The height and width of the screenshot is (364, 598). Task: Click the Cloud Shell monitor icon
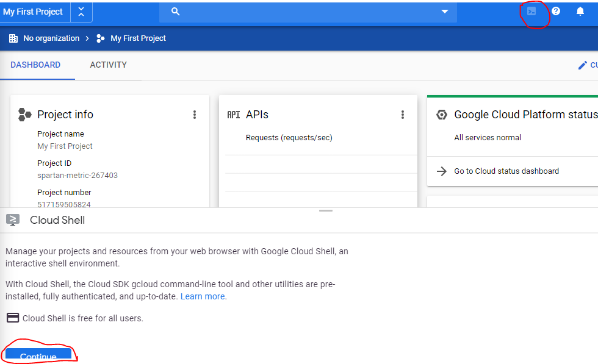13,220
